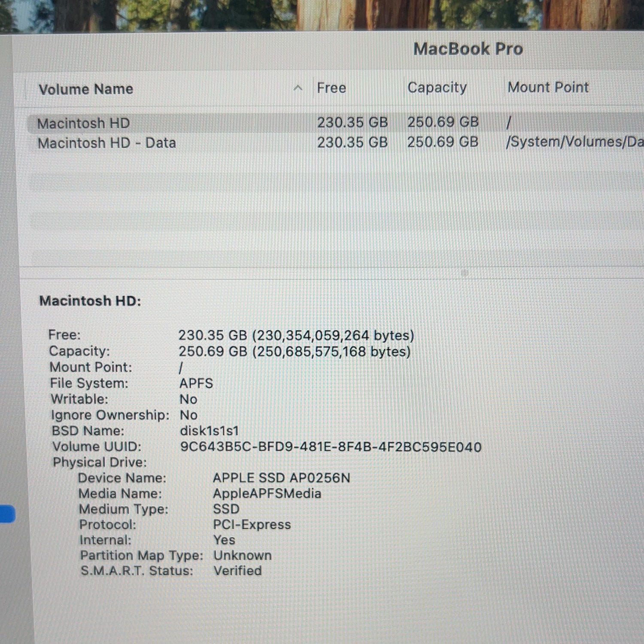Click the Writable: No value
The height and width of the screenshot is (644, 644).
tap(188, 399)
